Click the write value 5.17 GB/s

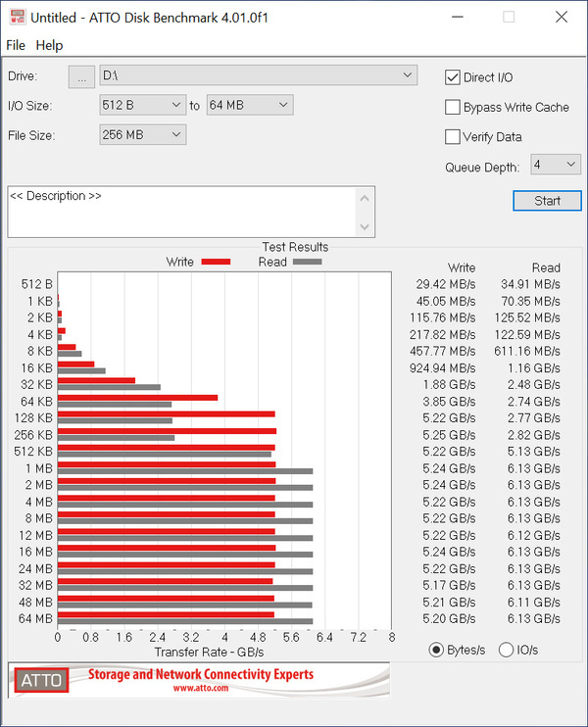tap(449, 586)
